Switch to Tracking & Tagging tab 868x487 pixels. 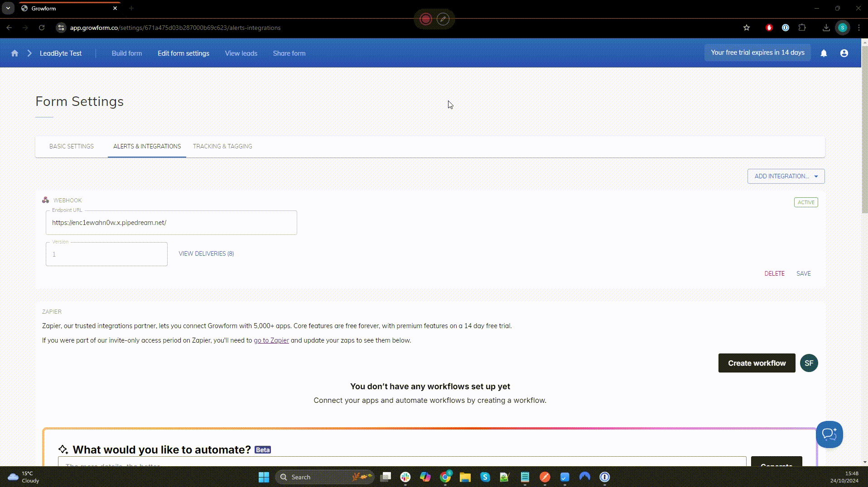[222, 146]
